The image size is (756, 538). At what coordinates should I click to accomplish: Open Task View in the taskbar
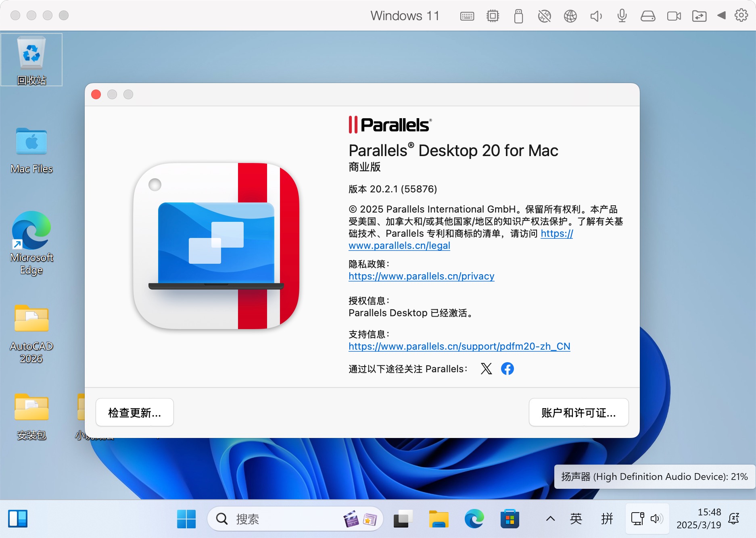tap(402, 519)
